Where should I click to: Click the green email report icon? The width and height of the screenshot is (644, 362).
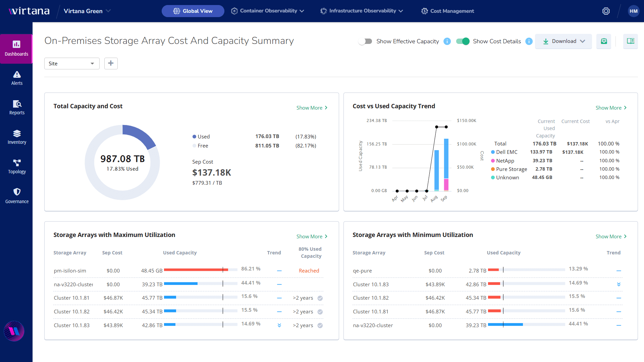tap(604, 41)
